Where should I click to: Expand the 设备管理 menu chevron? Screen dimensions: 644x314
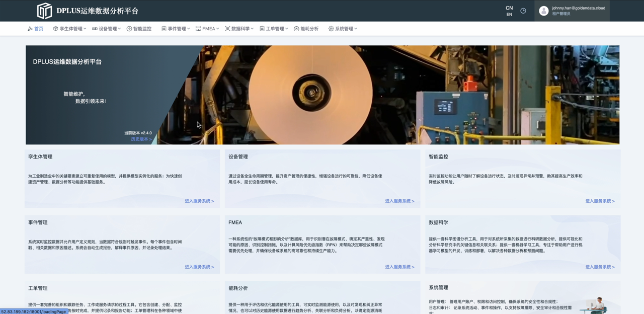(x=119, y=29)
